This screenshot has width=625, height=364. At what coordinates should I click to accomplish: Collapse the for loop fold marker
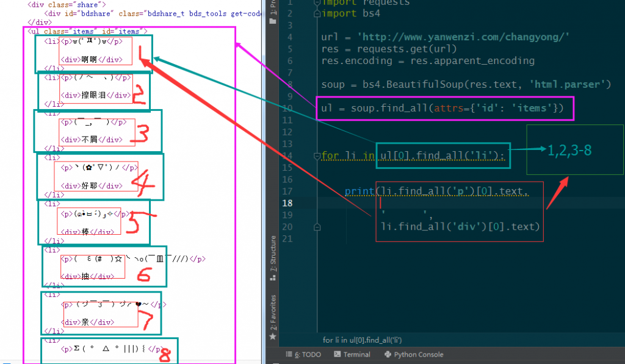[x=316, y=156]
